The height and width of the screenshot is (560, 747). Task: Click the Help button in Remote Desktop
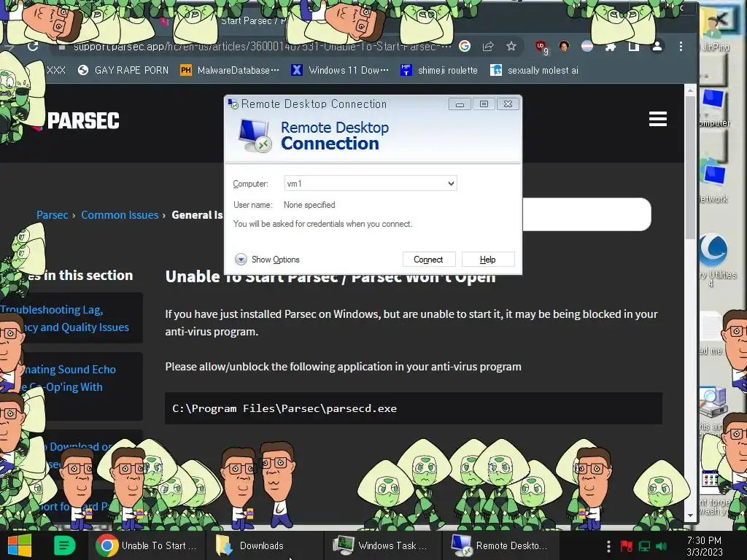[x=487, y=260]
